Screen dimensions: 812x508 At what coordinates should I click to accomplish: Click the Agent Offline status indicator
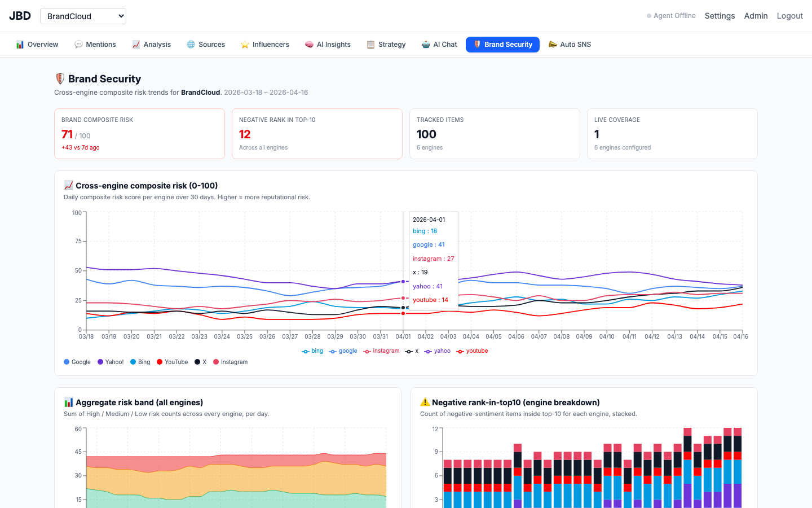pyautogui.click(x=671, y=16)
